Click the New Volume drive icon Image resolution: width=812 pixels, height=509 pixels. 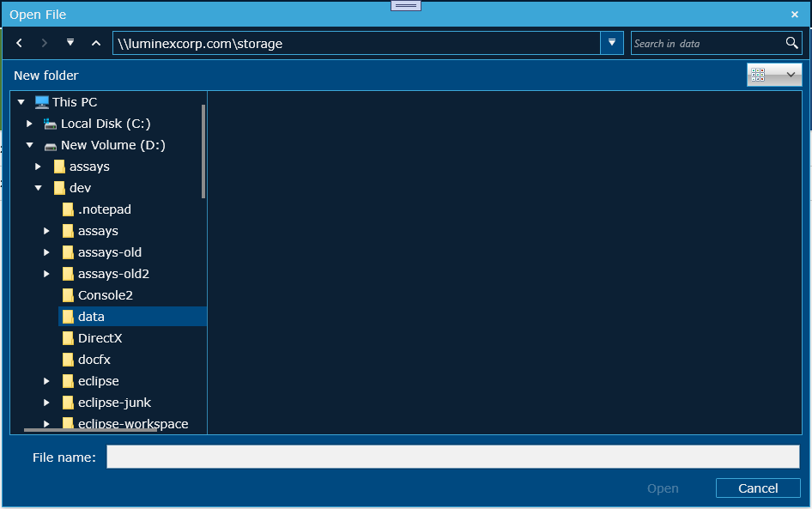[51, 147]
